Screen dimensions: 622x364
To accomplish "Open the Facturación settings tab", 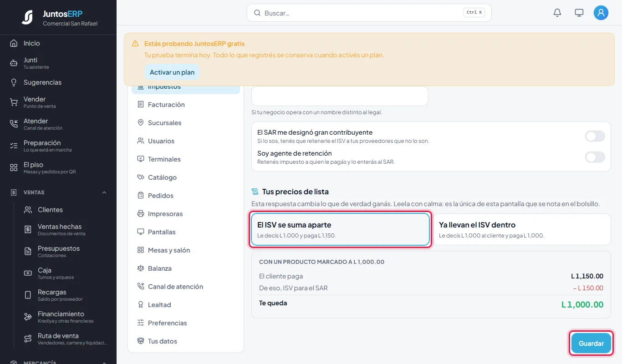I will tap(186, 105).
